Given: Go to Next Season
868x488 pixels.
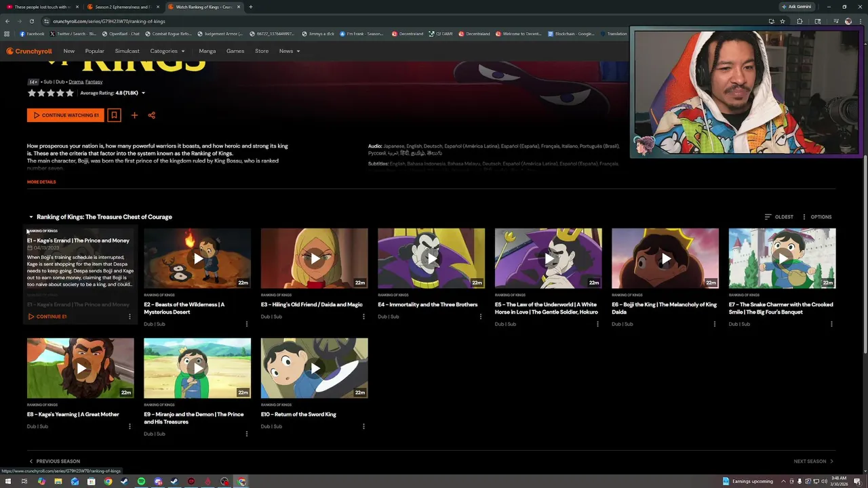Looking at the screenshot, I should coord(814,462).
